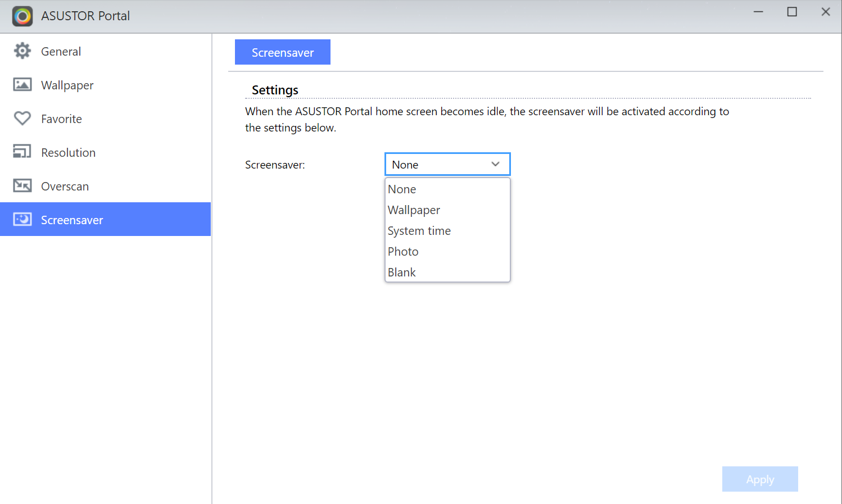Click the ASUSTOR Portal window title
This screenshot has height=504, width=842.
[x=85, y=16]
